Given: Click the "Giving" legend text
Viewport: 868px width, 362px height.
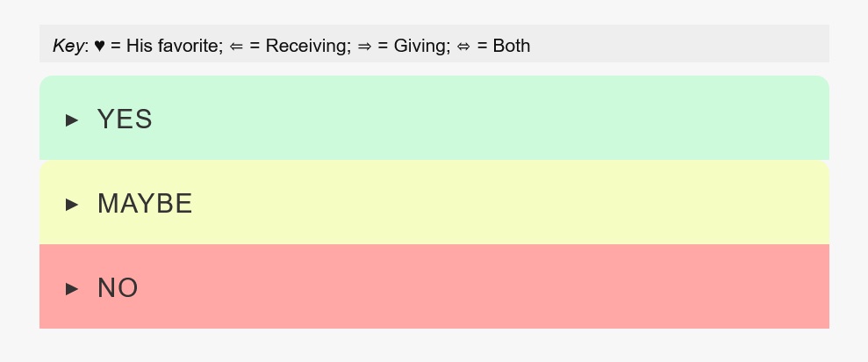Looking at the screenshot, I should [420, 46].
